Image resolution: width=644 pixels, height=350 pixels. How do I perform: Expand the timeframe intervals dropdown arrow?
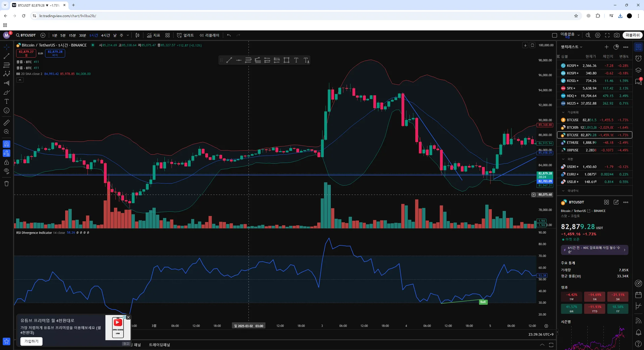[x=128, y=35]
